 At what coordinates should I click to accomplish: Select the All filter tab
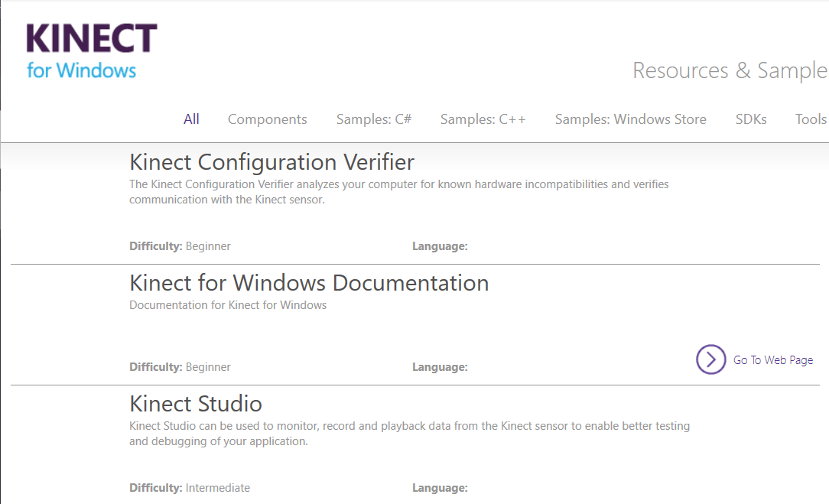(191, 119)
